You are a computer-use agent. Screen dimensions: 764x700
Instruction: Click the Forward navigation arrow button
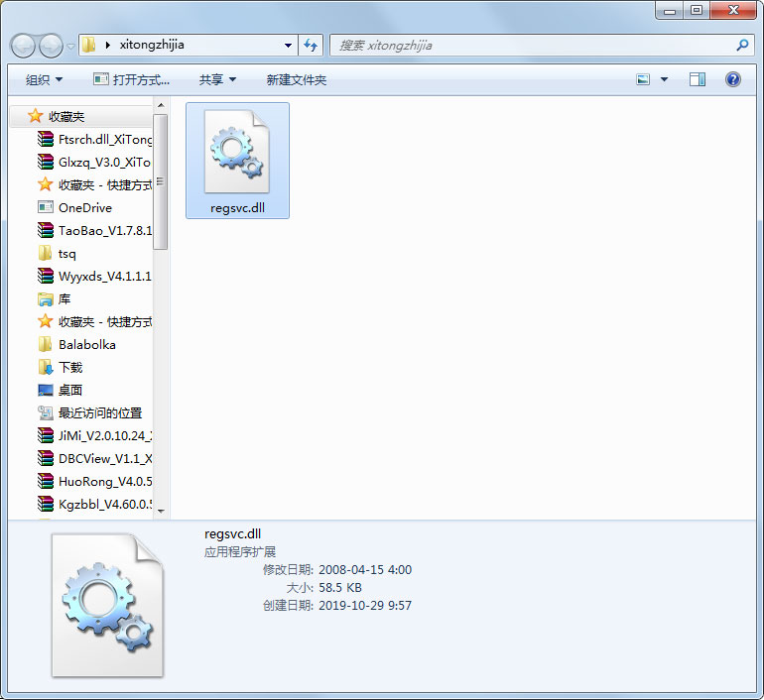pyautogui.click(x=52, y=46)
